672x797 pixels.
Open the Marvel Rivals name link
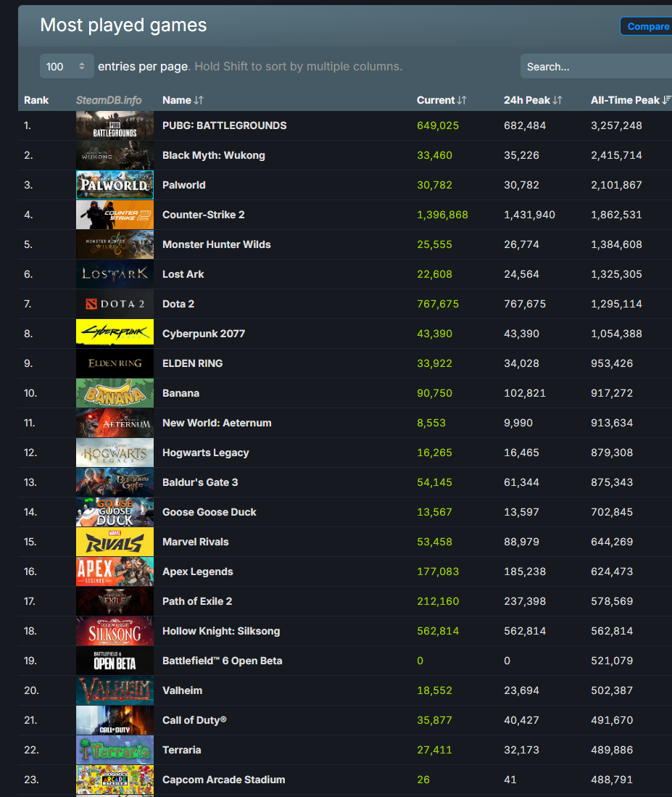(x=196, y=542)
